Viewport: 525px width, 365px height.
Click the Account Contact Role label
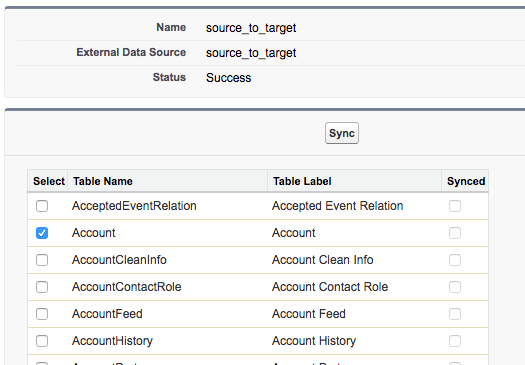pyautogui.click(x=330, y=287)
